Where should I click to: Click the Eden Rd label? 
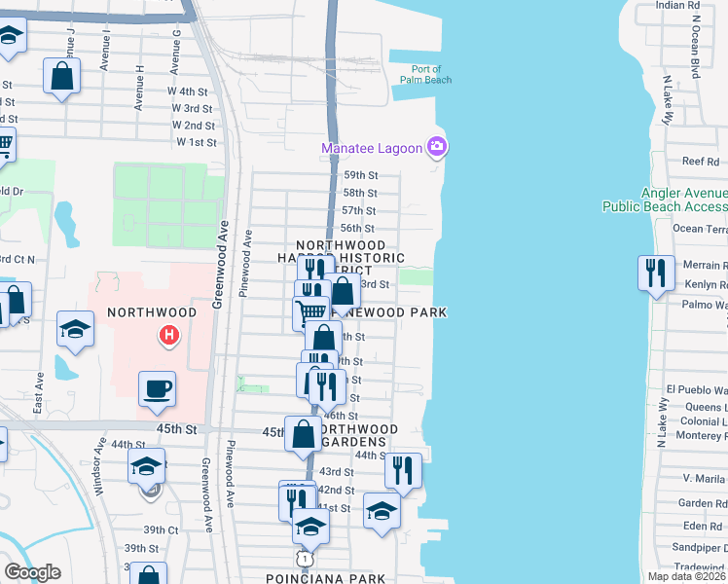(703, 526)
